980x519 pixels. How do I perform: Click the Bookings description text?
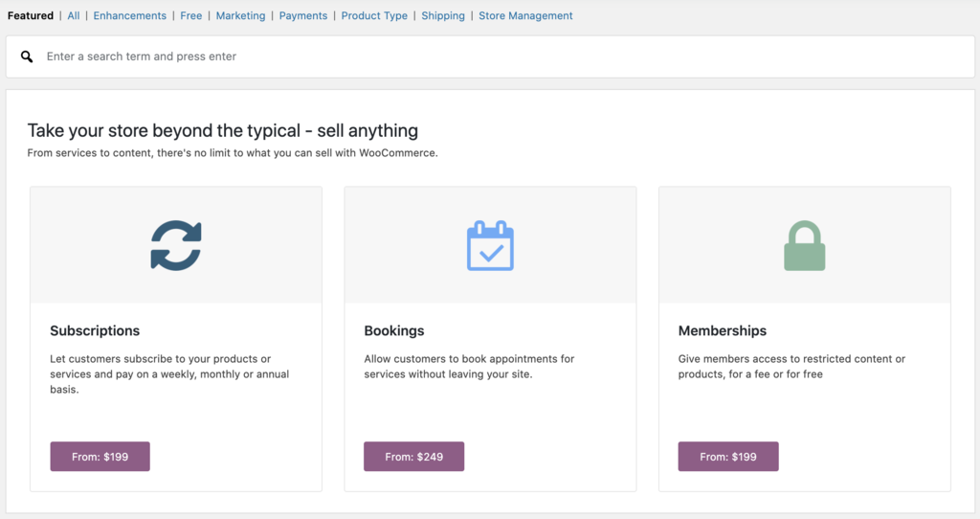pos(469,367)
